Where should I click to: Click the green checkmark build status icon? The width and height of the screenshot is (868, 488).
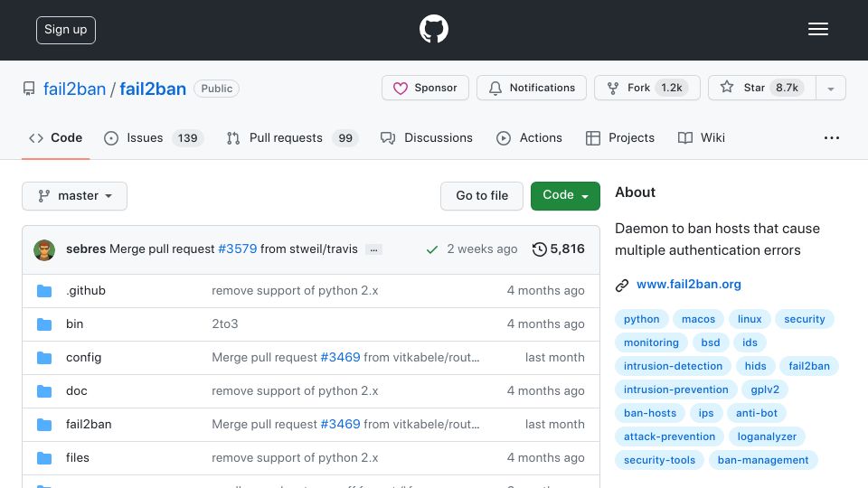pyautogui.click(x=432, y=249)
